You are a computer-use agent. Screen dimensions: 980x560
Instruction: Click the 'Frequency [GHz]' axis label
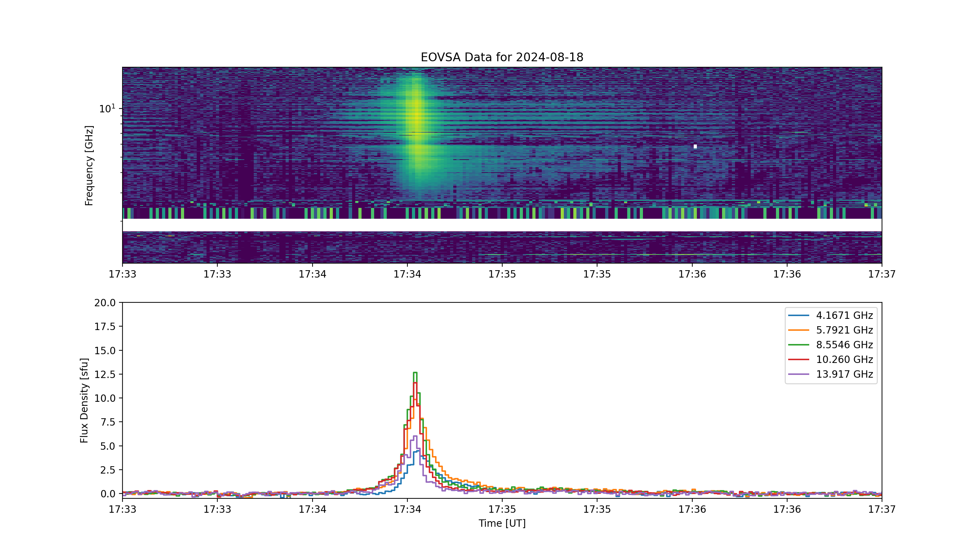89,166
